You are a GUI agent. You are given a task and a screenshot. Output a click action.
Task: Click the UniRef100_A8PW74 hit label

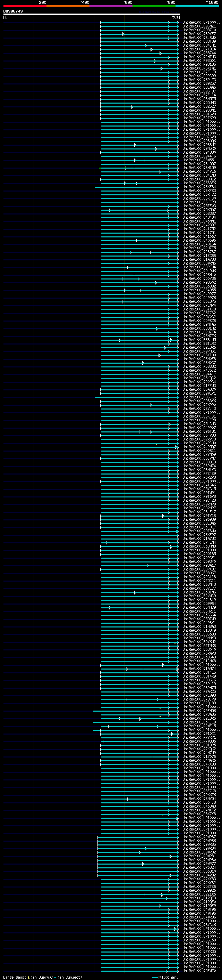click(x=199, y=467)
